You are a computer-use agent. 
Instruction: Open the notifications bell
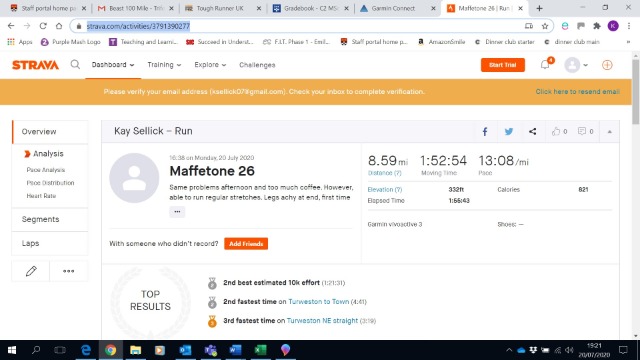click(545, 64)
